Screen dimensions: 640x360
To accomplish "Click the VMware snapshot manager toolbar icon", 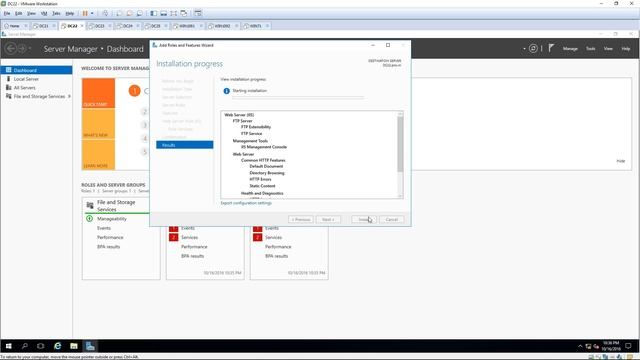I will (x=140, y=13).
